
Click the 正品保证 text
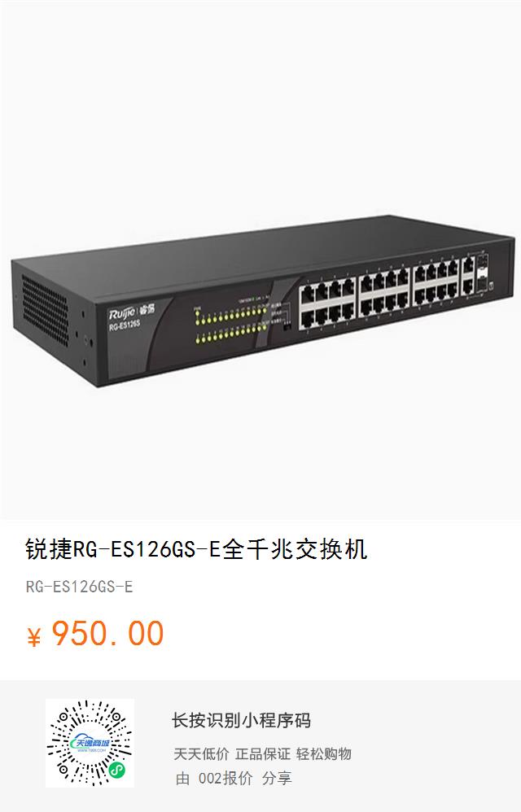coord(263,754)
